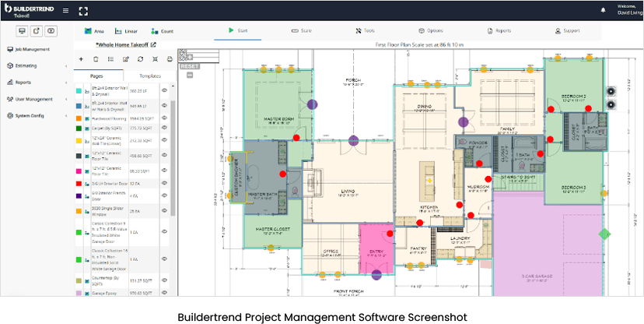Click the orange swatch for Hardwood Flooring
This screenshot has width=644, height=324.
[79, 118]
